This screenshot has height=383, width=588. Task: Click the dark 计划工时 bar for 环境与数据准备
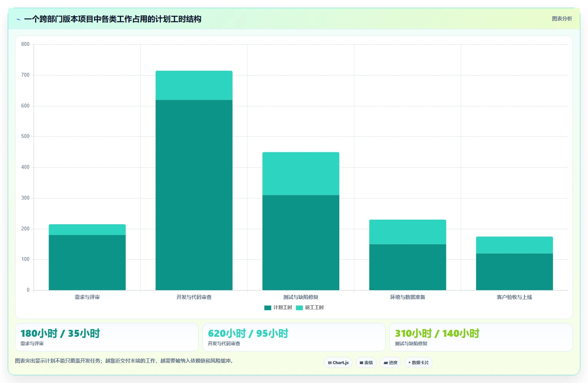click(408, 267)
